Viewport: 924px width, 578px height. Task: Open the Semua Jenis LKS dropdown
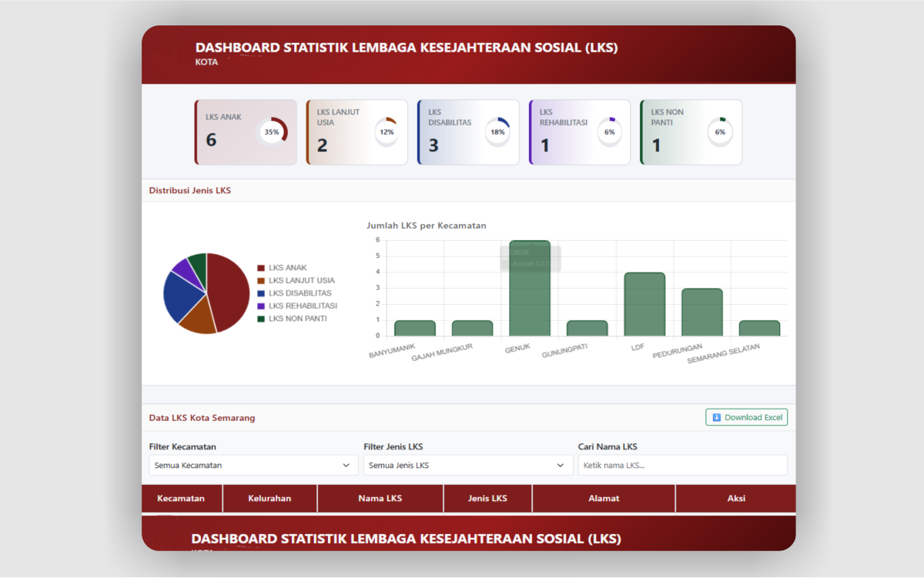click(467, 465)
